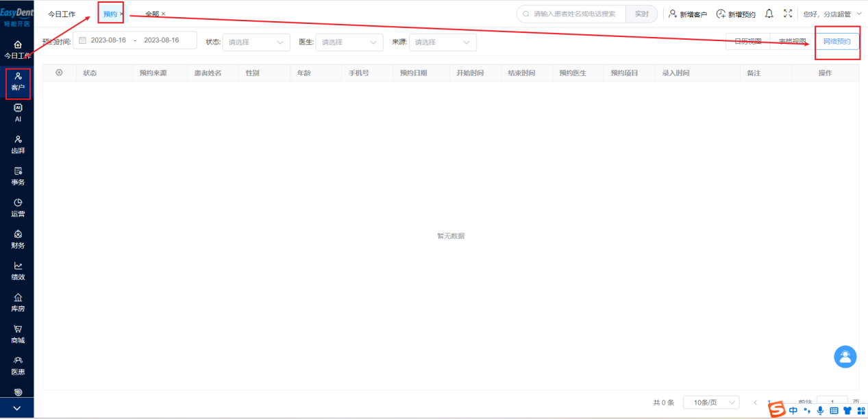Open the customer service headset button
Image resolution: width=868 pixels, height=419 pixels.
click(845, 357)
